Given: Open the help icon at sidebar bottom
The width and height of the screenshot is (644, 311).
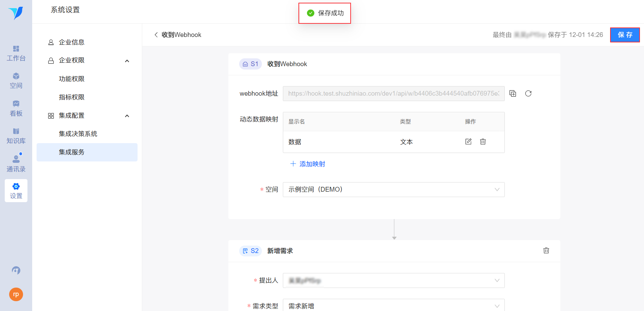Looking at the screenshot, I should click(x=16, y=270).
